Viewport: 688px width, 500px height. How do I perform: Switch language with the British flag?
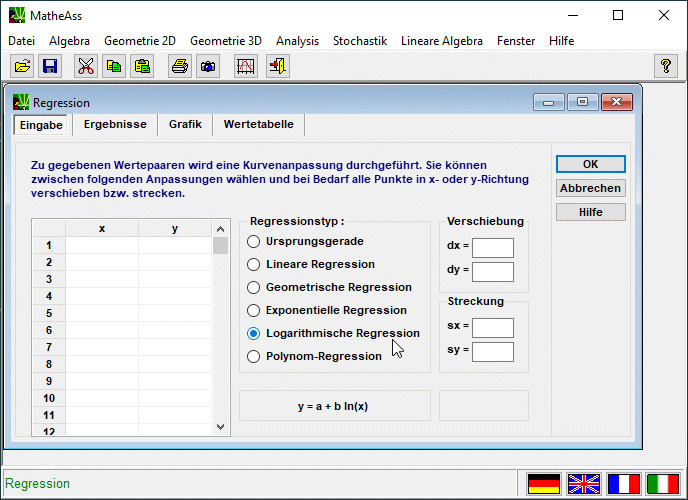click(x=584, y=484)
